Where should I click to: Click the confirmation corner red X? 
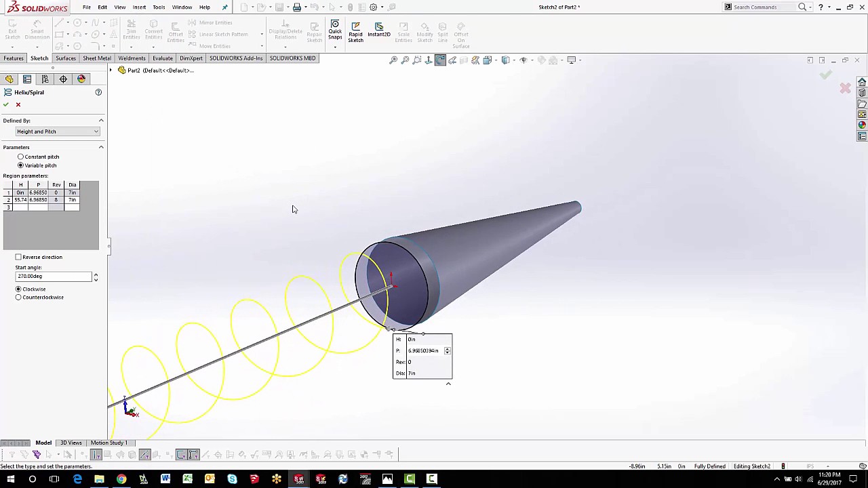click(845, 88)
